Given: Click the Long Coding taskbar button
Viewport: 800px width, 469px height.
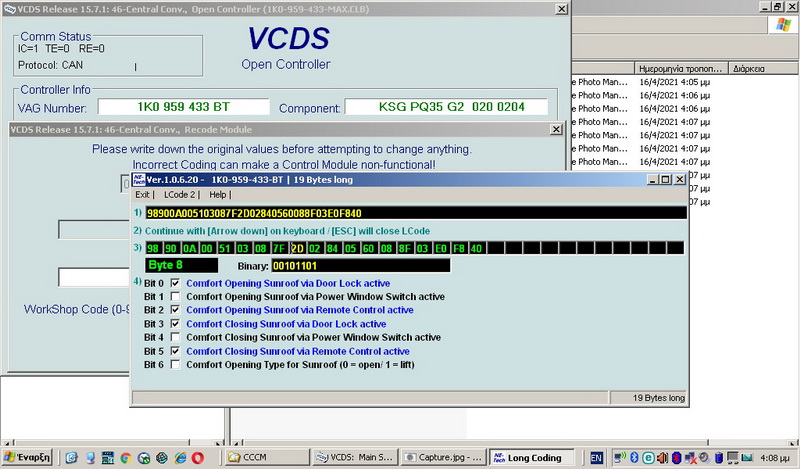Looking at the screenshot, I should [x=531, y=457].
